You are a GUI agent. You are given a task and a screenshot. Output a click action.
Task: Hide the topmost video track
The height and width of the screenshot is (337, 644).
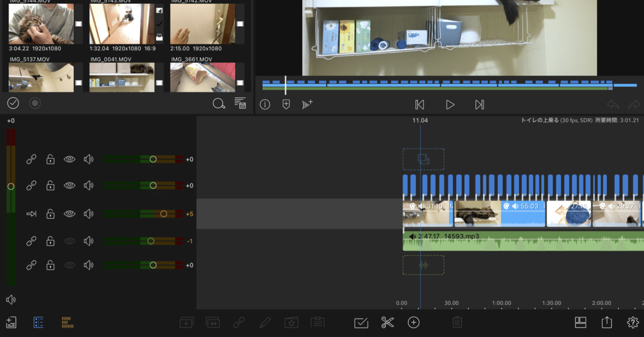69,159
